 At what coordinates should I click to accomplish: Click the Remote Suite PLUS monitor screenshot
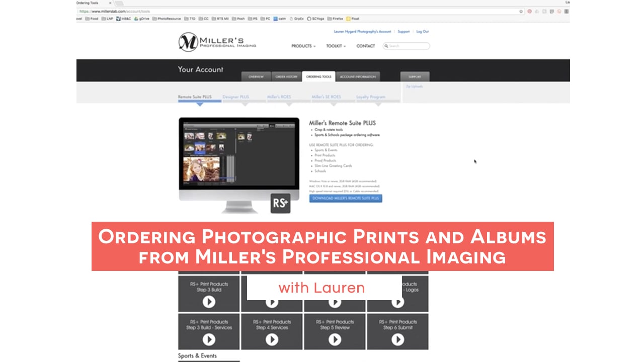(x=239, y=166)
